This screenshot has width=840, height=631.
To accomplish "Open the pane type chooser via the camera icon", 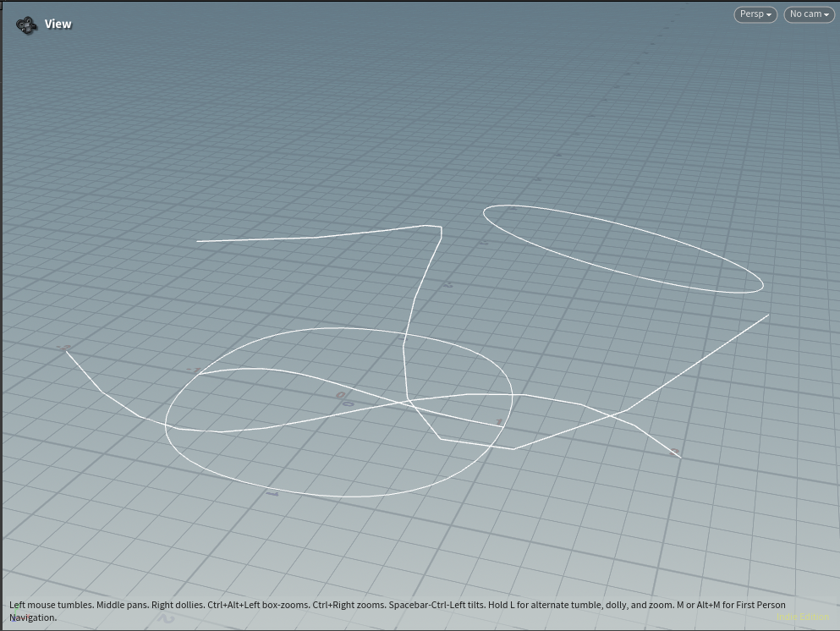I will pos(25,25).
